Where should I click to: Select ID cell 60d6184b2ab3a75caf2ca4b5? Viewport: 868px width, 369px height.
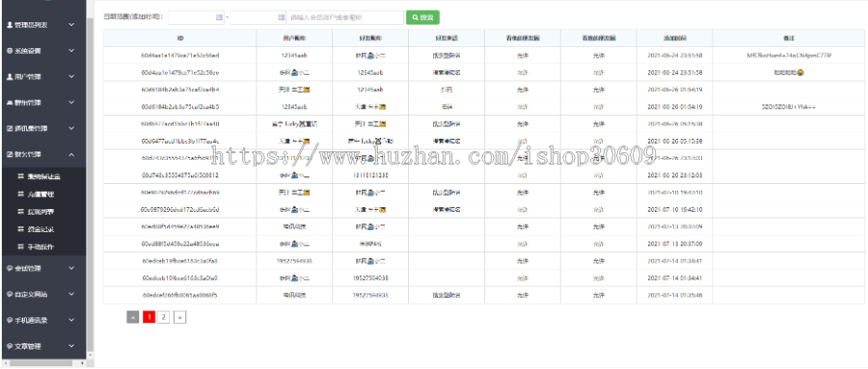pyautogui.click(x=180, y=106)
